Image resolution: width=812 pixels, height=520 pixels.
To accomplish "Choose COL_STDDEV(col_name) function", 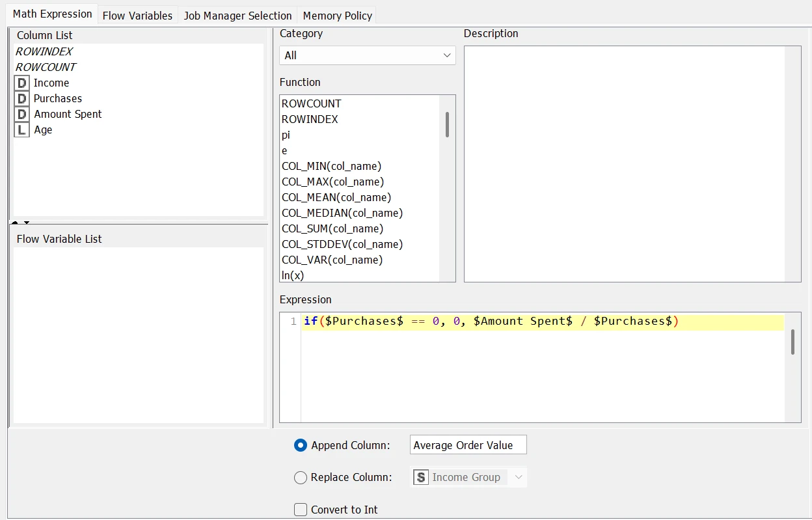I will [x=342, y=244].
